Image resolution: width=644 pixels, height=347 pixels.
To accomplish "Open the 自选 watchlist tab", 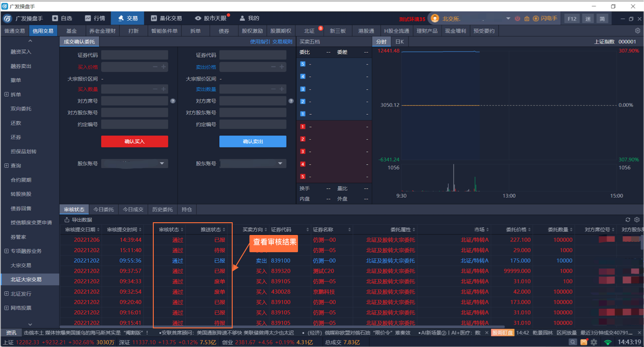I will (x=62, y=19).
